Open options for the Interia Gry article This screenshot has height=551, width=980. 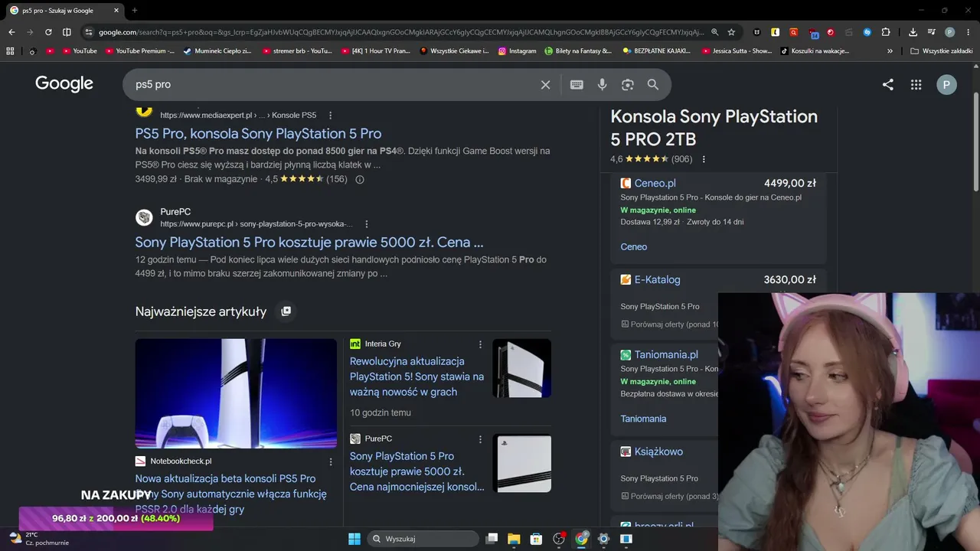click(x=481, y=344)
